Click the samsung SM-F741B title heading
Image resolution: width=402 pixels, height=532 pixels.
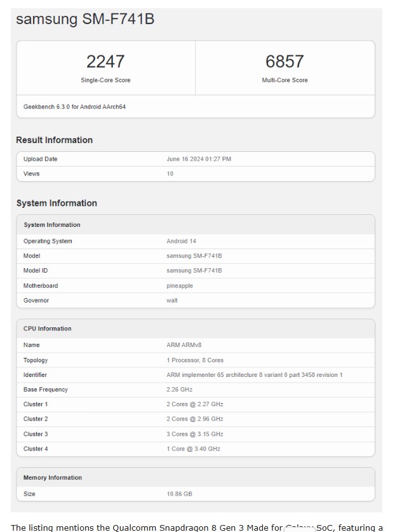[85, 19]
